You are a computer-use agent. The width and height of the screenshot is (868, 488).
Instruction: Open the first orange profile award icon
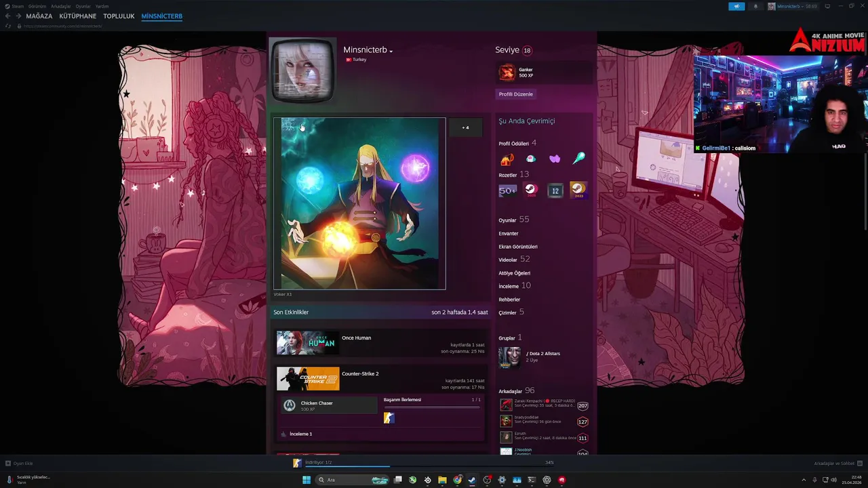click(x=507, y=159)
